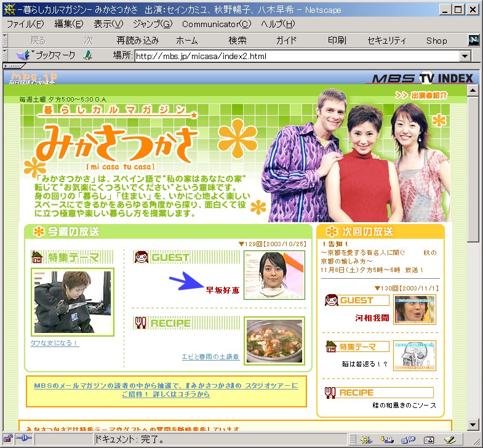This screenshot has height=448, width=483.
Task: Expand the location bar history dropdown arrow
Action: coord(465,56)
